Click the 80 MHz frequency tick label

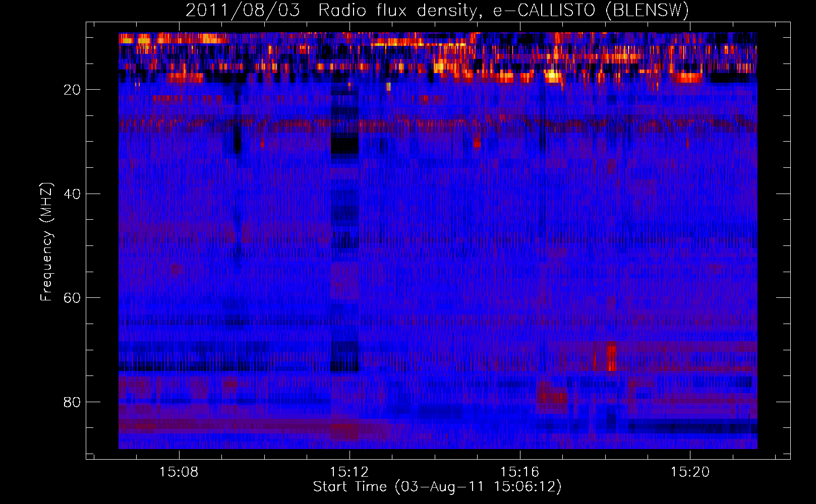[x=72, y=402]
